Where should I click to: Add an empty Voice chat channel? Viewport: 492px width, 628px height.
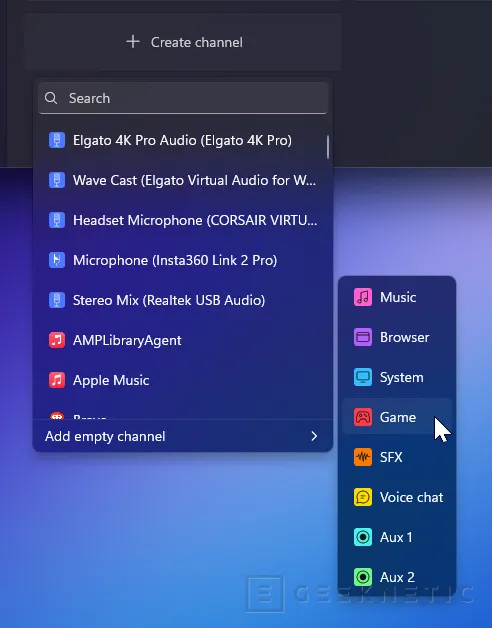(397, 497)
